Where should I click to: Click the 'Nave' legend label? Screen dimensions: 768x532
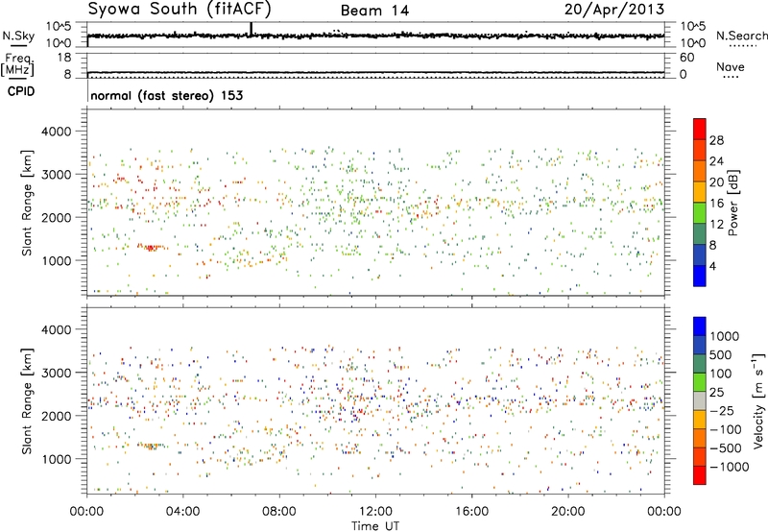click(x=731, y=66)
